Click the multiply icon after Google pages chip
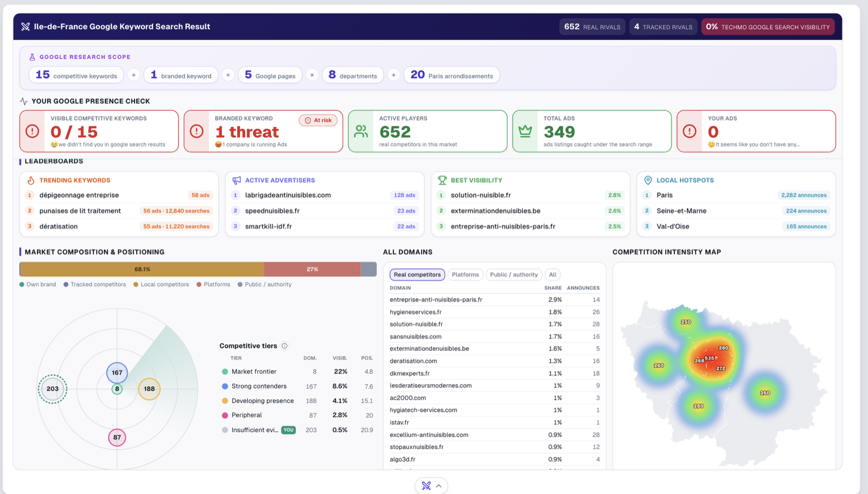The width and height of the screenshot is (868, 494). 312,75
